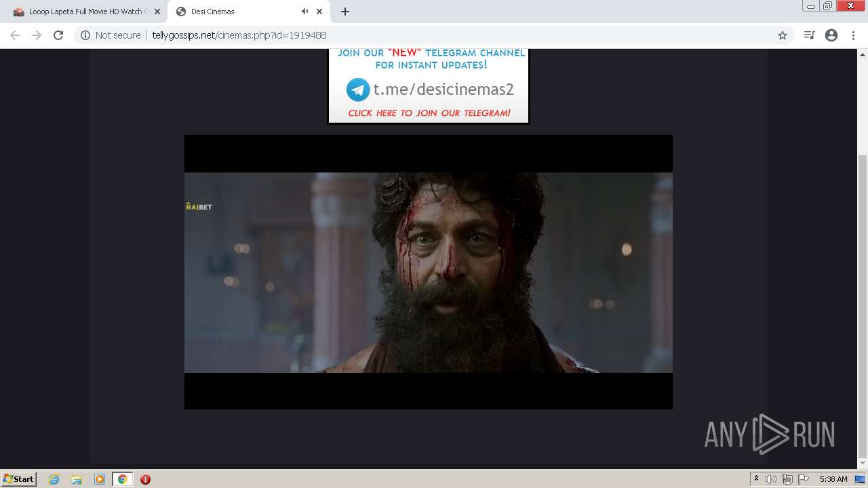Screen dimensions: 868x488
Task: Click the movie video player
Action: point(429,272)
